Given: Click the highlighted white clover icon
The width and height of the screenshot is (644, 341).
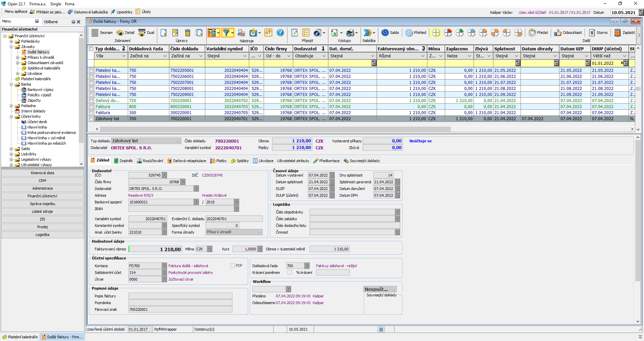Looking at the screenshot, I should tap(436, 33).
